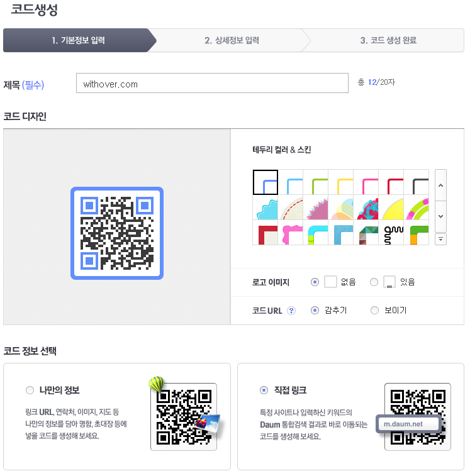Click the balloon QR sample image
Image resolution: width=470 pixels, height=476 pixels.
(x=184, y=416)
